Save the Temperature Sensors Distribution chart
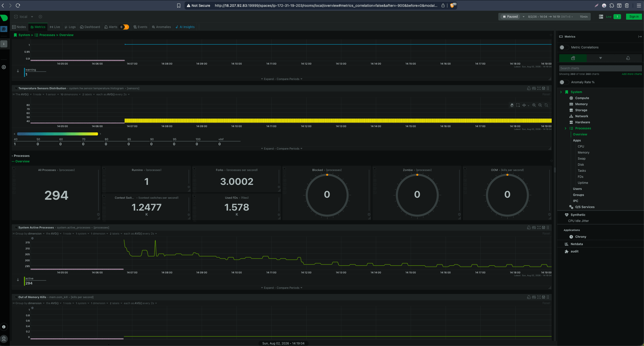This screenshot has height=346, width=644. [543, 88]
